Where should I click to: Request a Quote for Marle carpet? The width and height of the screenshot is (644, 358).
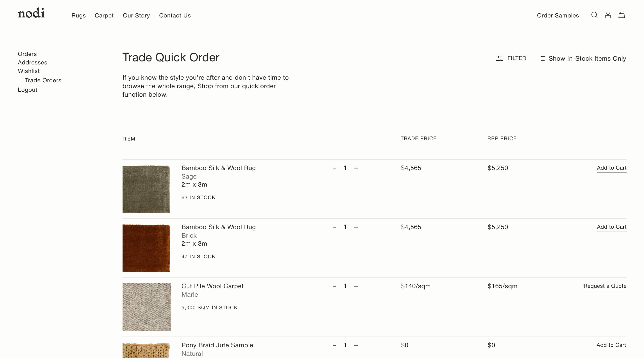(x=605, y=286)
